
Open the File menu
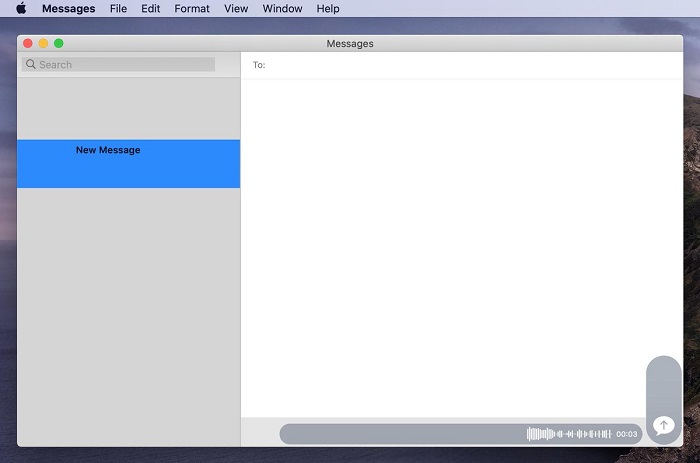pyautogui.click(x=118, y=9)
